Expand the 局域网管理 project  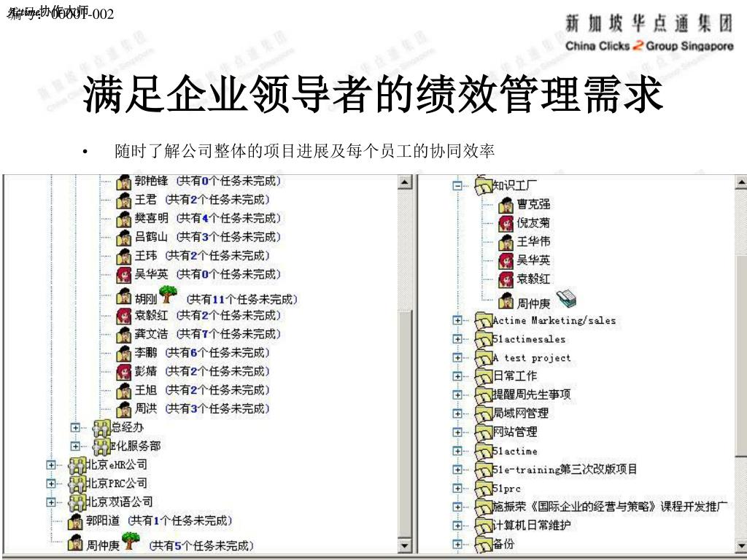click(x=457, y=413)
